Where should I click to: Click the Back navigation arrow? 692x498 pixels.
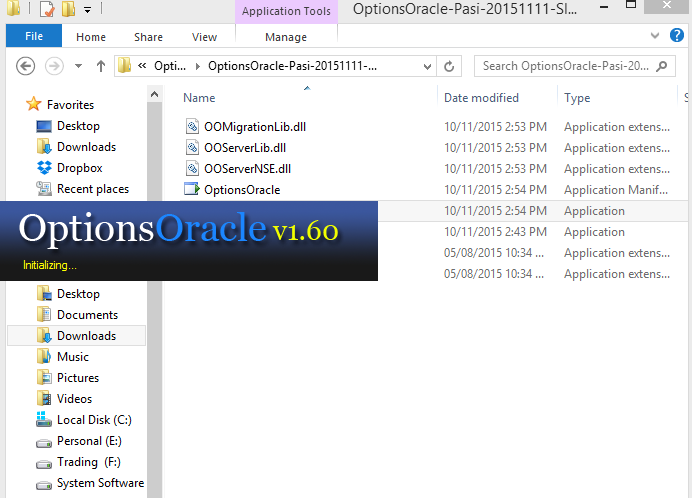click(x=26, y=66)
